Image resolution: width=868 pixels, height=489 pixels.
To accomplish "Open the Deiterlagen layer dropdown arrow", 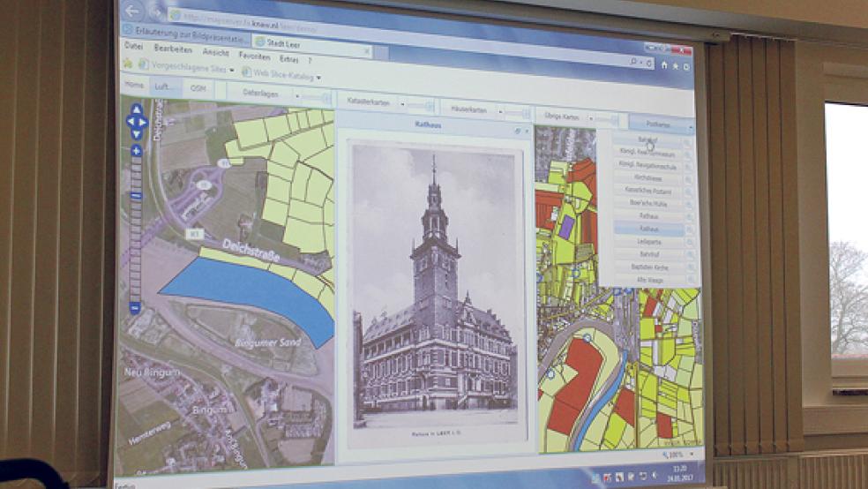I will 297,96.
